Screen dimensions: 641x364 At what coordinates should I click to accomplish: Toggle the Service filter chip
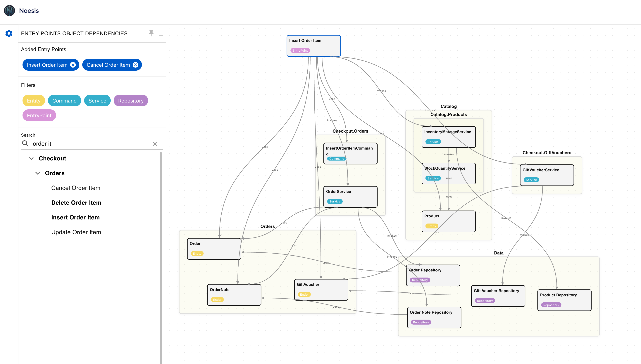[x=97, y=101]
